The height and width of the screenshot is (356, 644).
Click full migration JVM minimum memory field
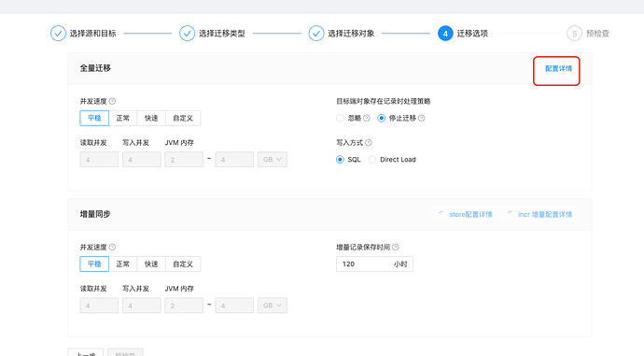(184, 160)
